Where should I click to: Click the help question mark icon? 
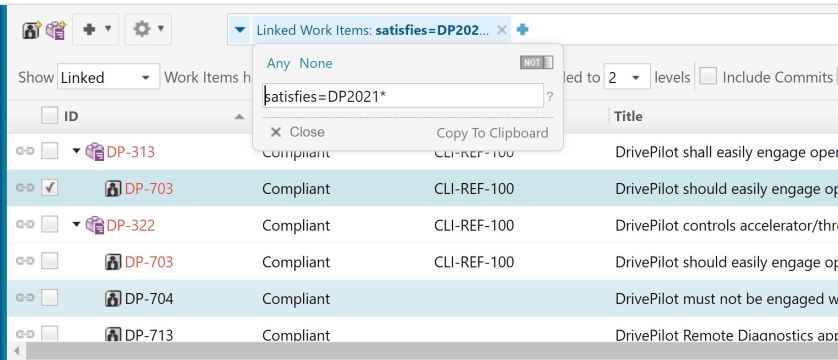click(x=549, y=97)
